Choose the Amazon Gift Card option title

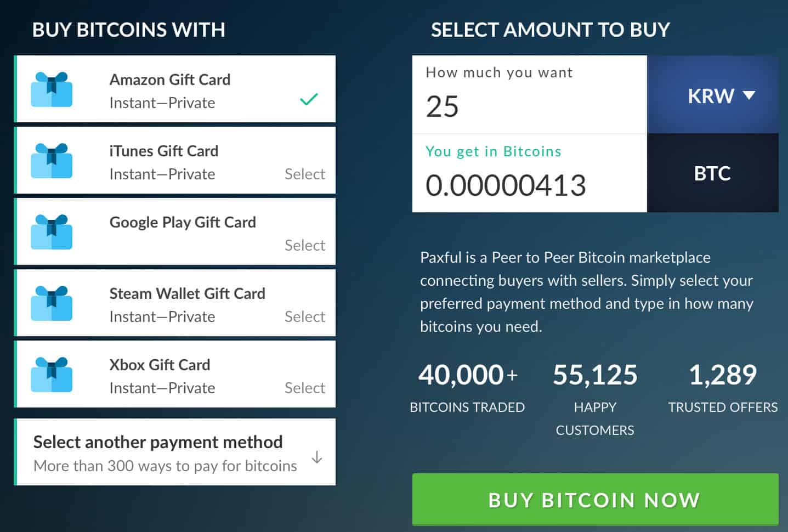coord(170,80)
